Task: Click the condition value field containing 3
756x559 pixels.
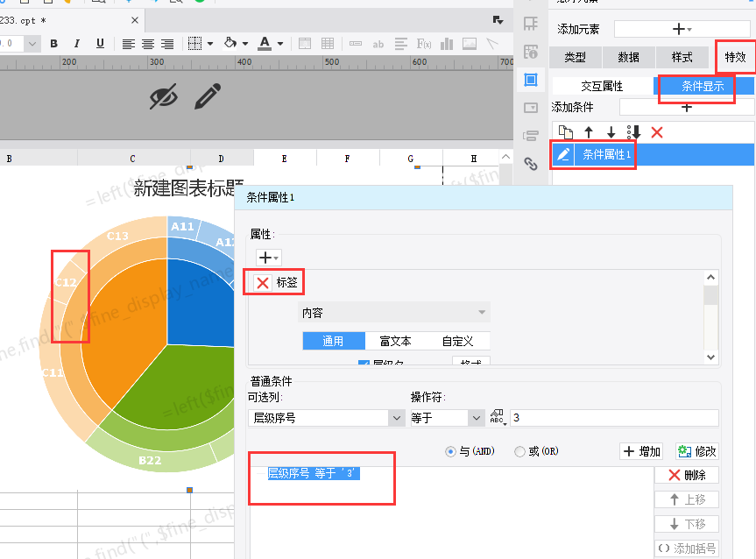Action: coord(614,418)
